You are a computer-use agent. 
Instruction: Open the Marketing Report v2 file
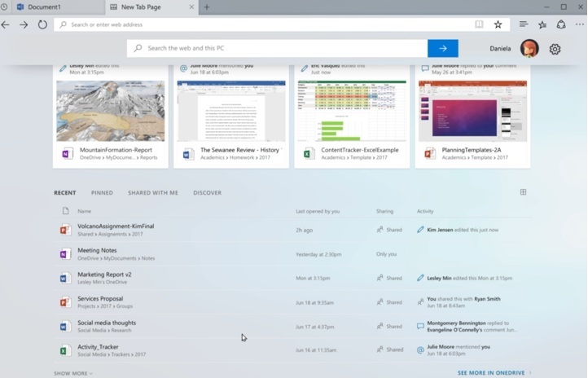[x=104, y=275]
